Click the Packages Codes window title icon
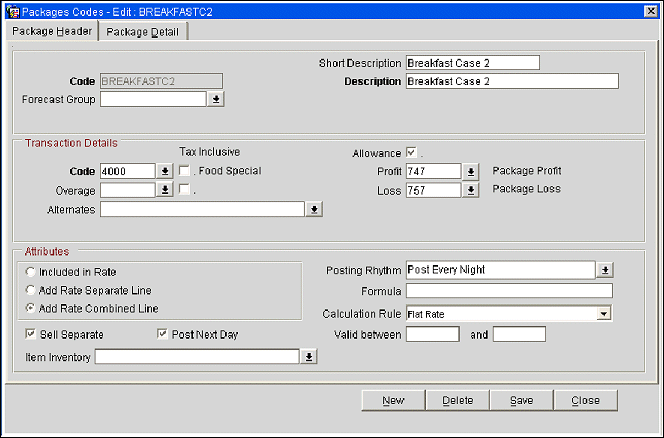This screenshot has height=438, width=664. point(12,11)
